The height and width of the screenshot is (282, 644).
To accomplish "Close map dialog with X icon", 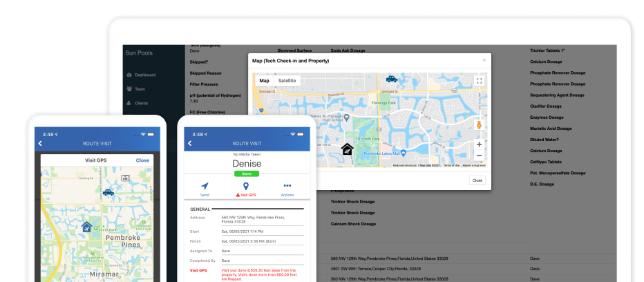I will (x=484, y=60).
